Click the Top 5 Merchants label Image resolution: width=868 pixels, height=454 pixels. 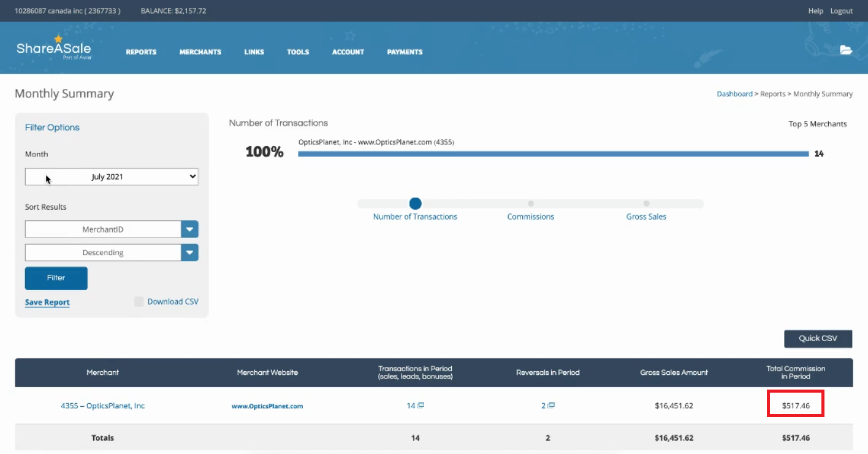click(818, 124)
